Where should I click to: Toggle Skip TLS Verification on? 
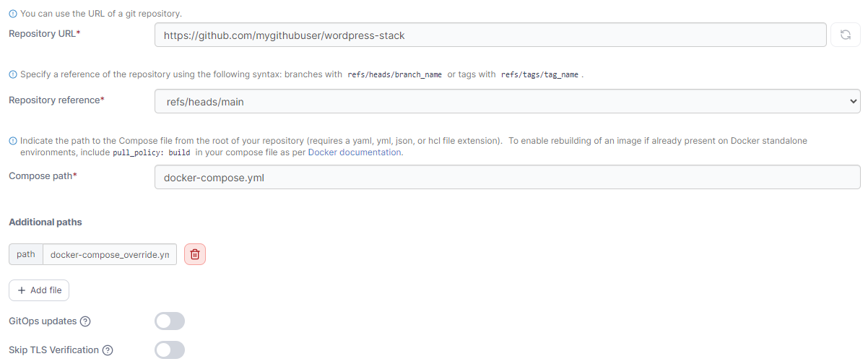point(170,350)
